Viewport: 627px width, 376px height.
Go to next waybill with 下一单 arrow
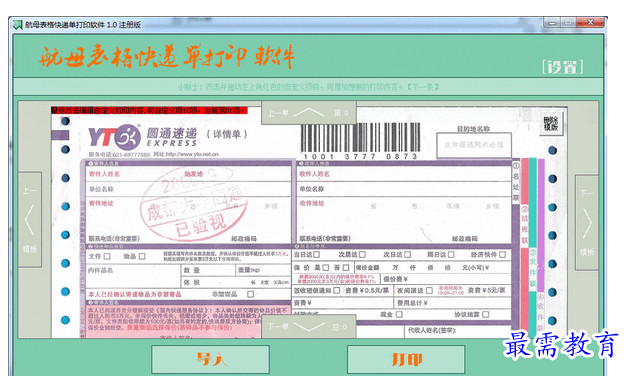click(309, 327)
